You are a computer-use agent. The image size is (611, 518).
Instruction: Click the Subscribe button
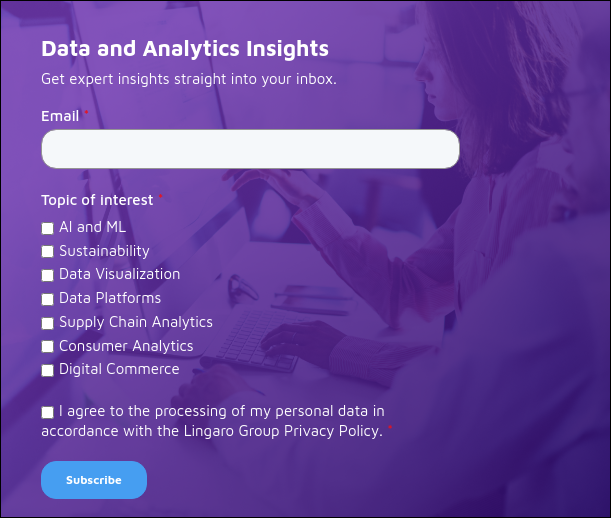pos(94,480)
